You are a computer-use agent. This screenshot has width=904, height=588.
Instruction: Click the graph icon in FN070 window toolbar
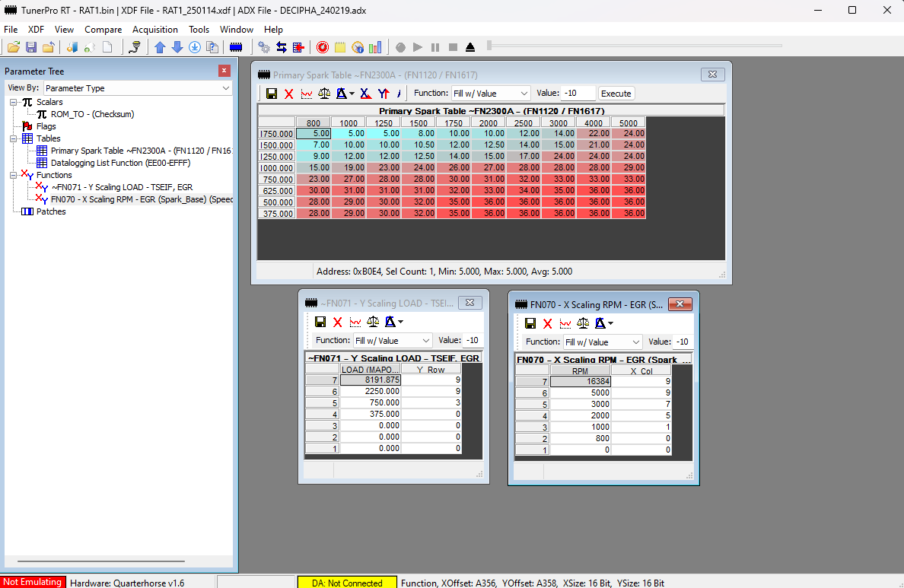click(565, 323)
